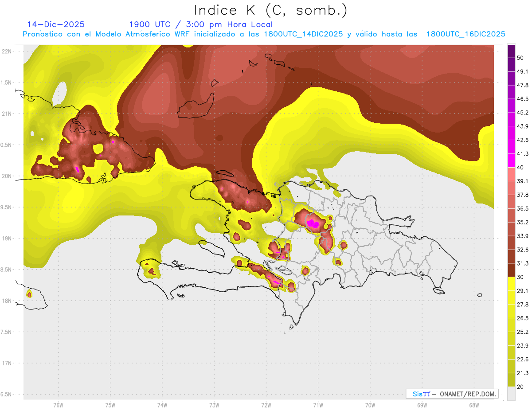This screenshot has width=532, height=411.
Task: Click the legend value '50'
Action: pos(521,58)
